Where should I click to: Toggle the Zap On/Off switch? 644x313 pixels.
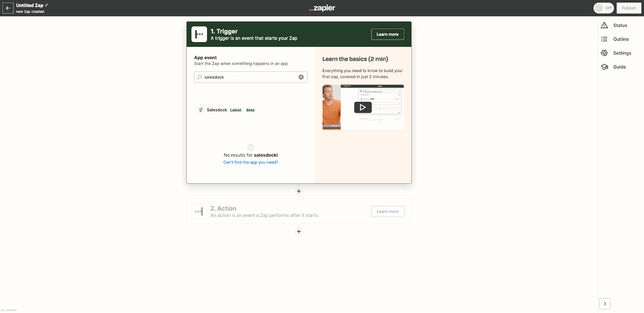tap(603, 8)
